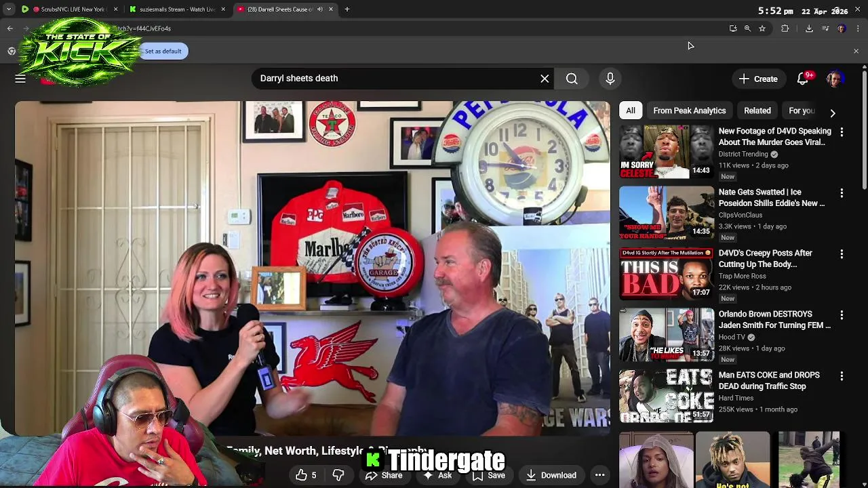Click the EATS COKE thumbnail

point(667,396)
